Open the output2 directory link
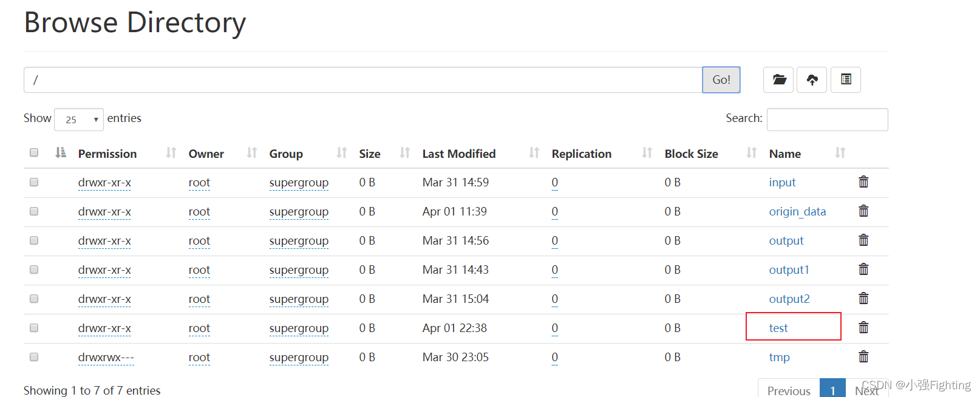980x397 pixels. (x=789, y=299)
